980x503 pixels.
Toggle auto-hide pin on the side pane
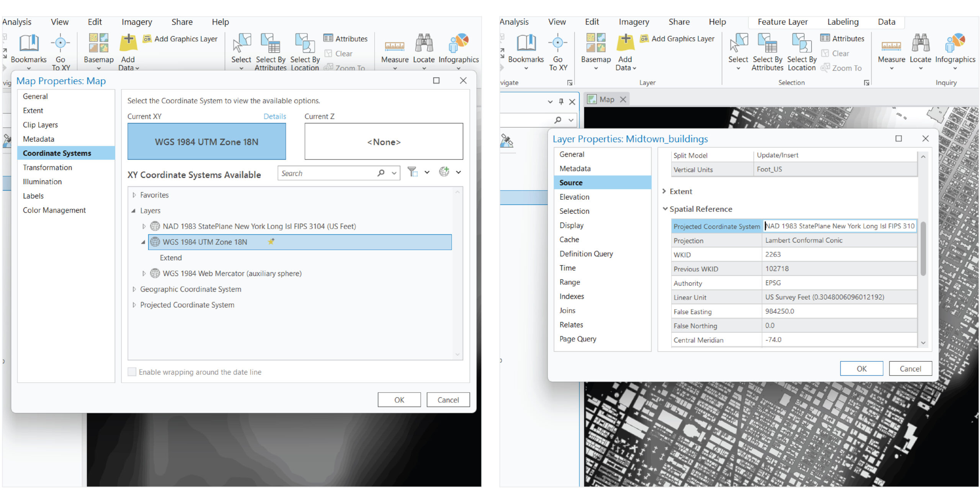[561, 101]
